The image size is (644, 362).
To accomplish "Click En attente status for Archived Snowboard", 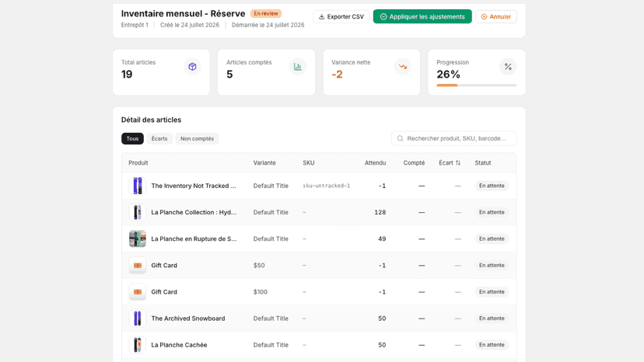I will 492,318.
